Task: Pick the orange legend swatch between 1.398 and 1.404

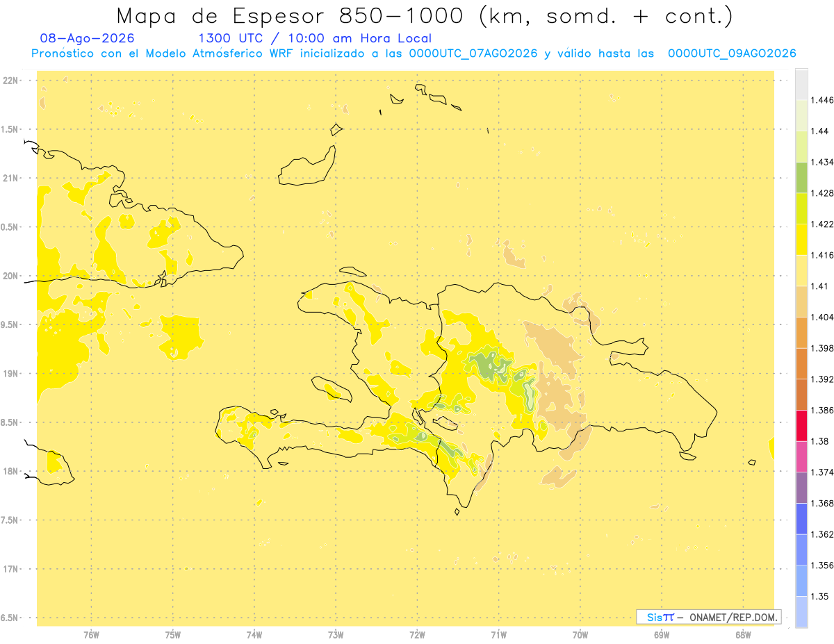Action: [801, 332]
